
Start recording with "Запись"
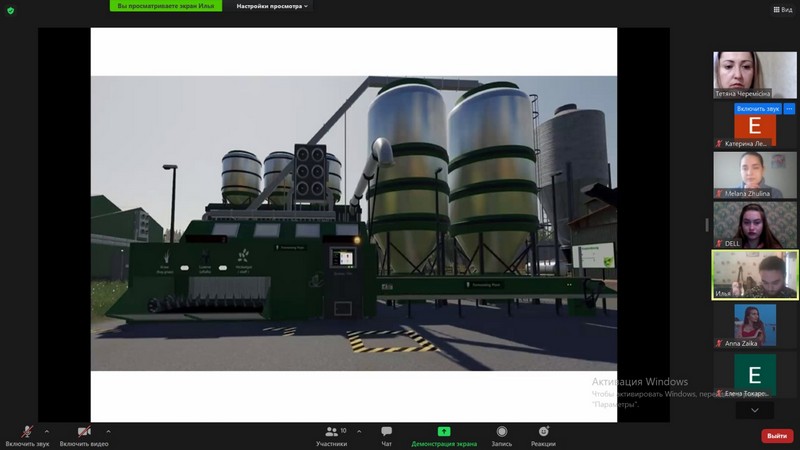coord(502,436)
